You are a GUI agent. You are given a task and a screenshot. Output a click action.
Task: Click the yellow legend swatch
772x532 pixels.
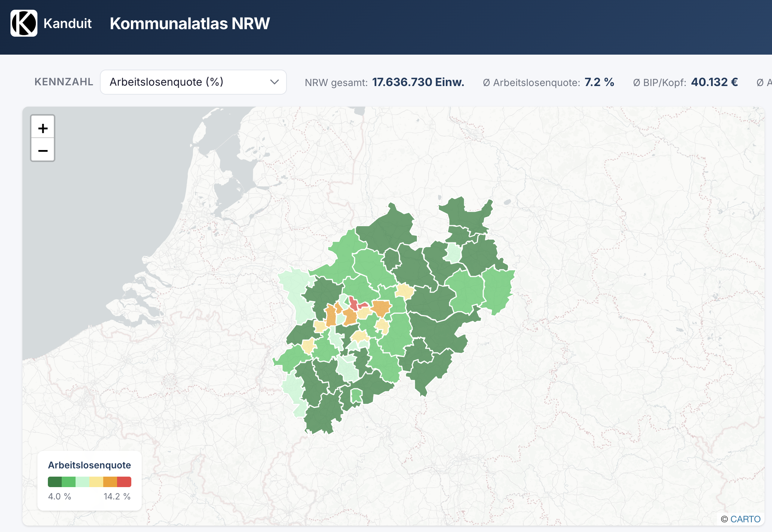point(96,482)
